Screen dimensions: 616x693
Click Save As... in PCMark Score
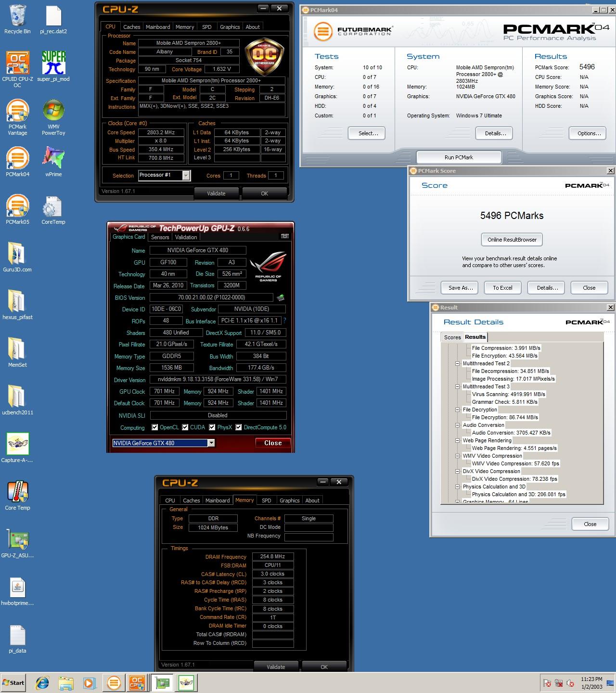click(460, 288)
